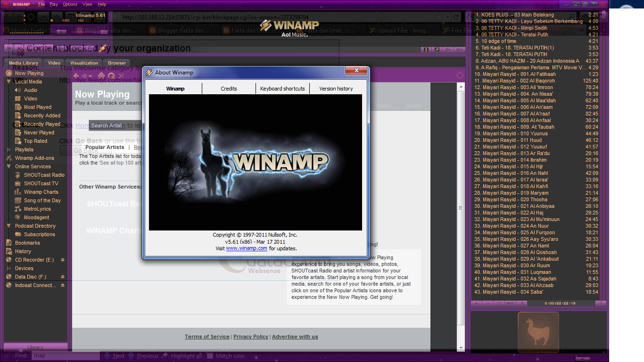Select the Popular Artists tab
The height and width of the screenshot is (362, 644).
coord(105,147)
